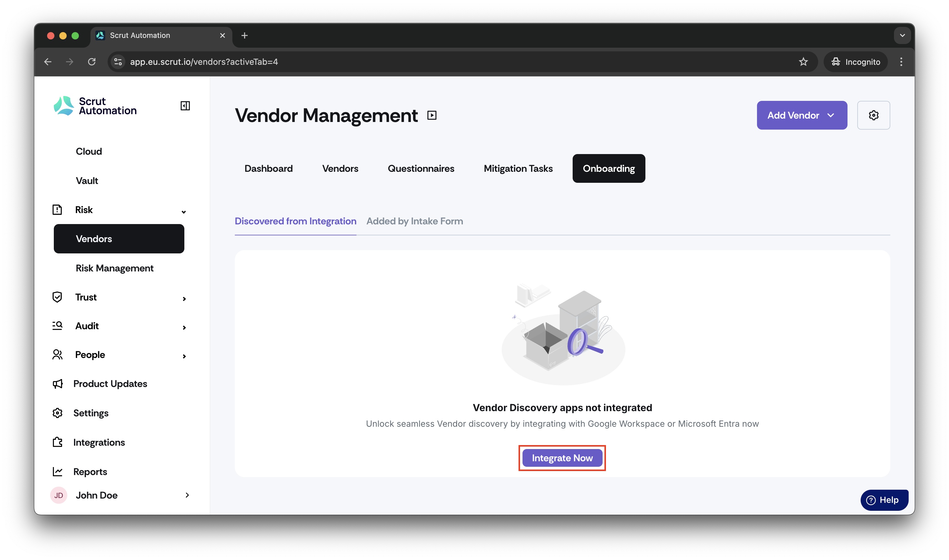This screenshot has height=560, width=949.
Task: Open site information icon in address bar
Action: coord(118,61)
